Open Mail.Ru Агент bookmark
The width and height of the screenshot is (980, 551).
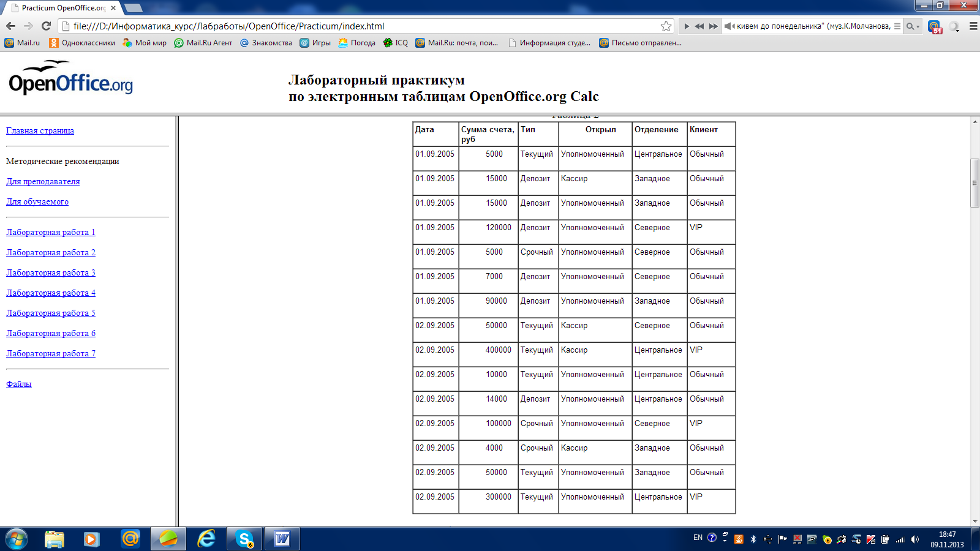coord(203,43)
